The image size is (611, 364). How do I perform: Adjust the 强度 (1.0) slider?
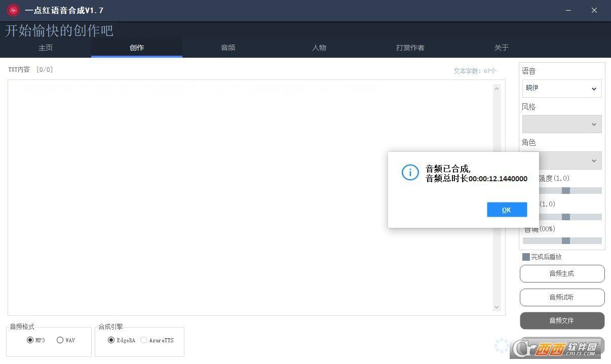point(566,190)
